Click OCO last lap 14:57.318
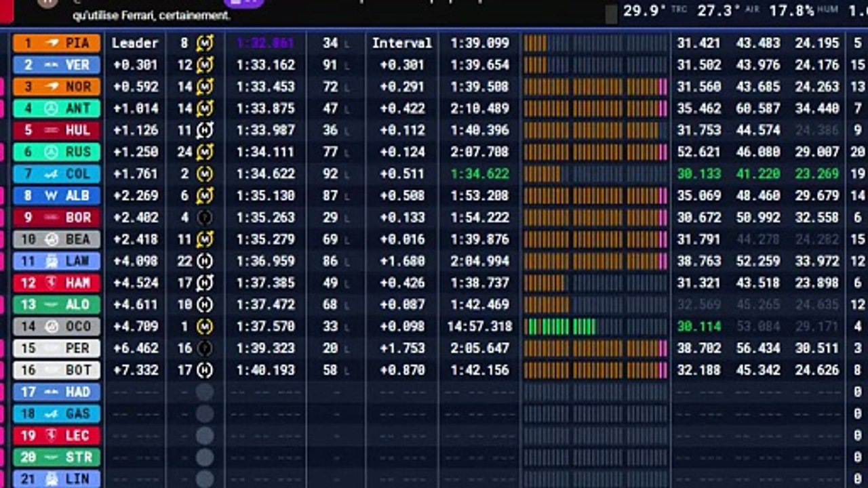The image size is (868, 488). [x=479, y=327]
